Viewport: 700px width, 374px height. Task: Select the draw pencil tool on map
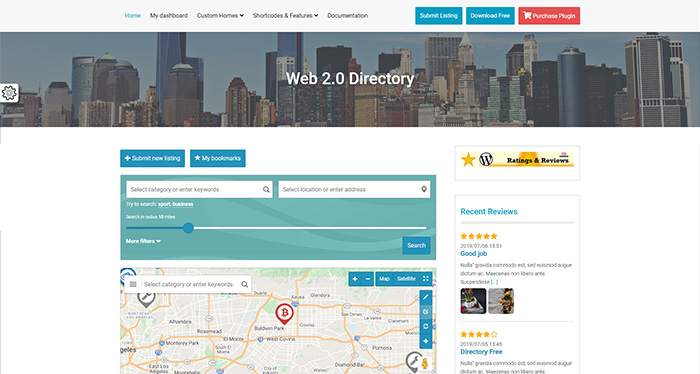tap(426, 297)
